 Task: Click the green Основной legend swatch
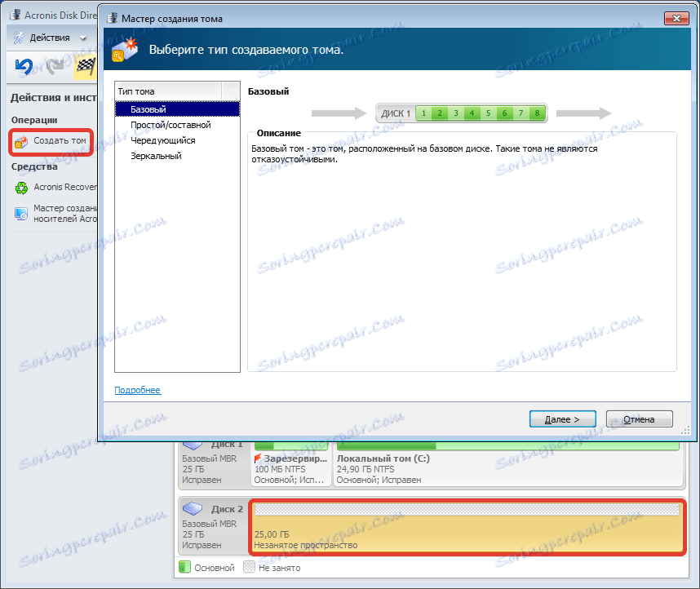184,567
